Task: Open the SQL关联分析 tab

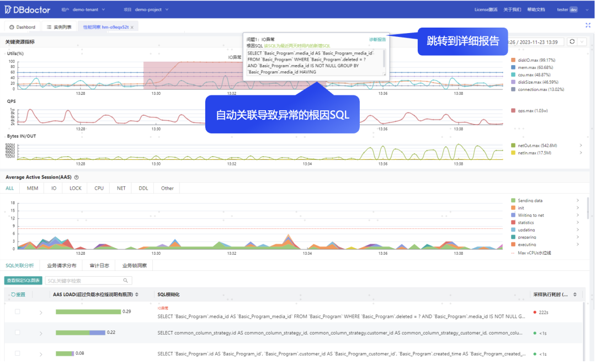Action: [x=20, y=266]
